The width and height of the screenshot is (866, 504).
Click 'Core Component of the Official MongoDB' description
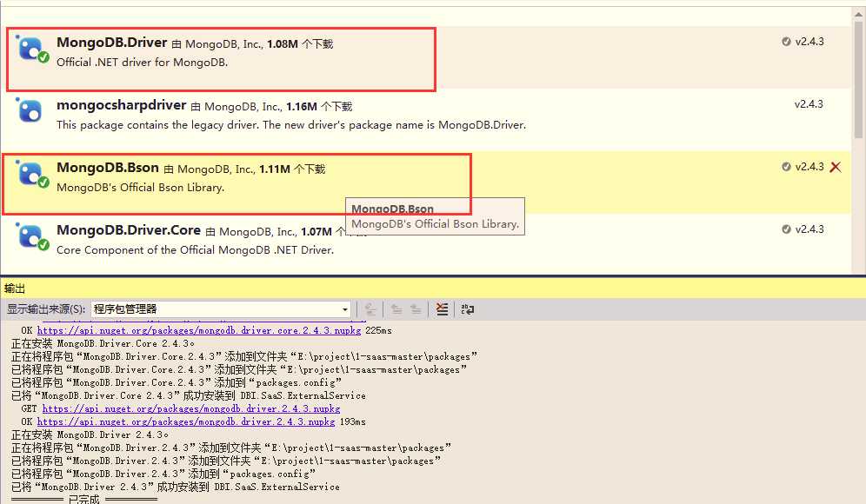[195, 250]
